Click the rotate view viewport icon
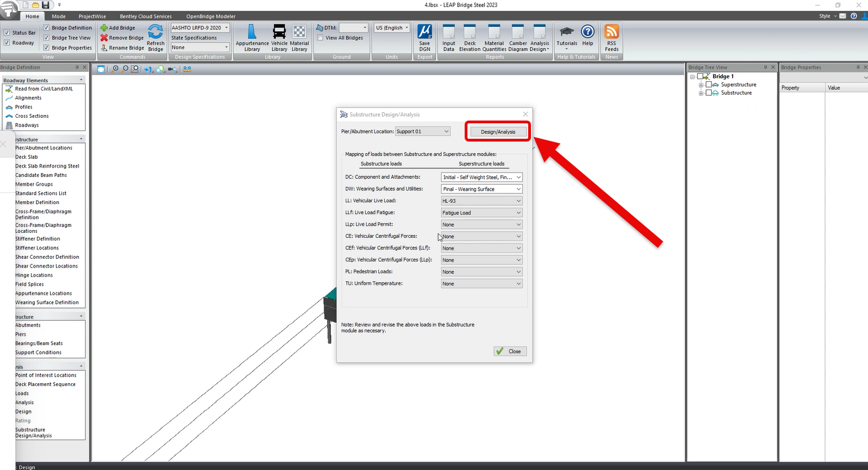This screenshot has height=470, width=868. 149,69
